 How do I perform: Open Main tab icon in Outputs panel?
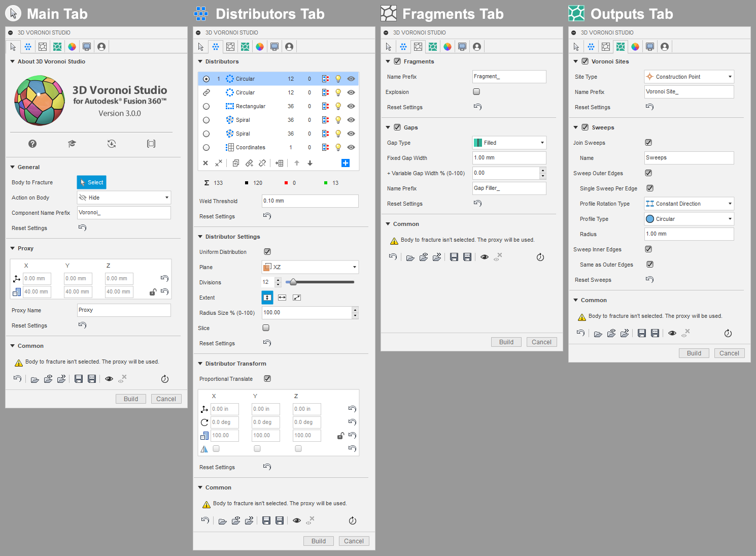point(576,47)
